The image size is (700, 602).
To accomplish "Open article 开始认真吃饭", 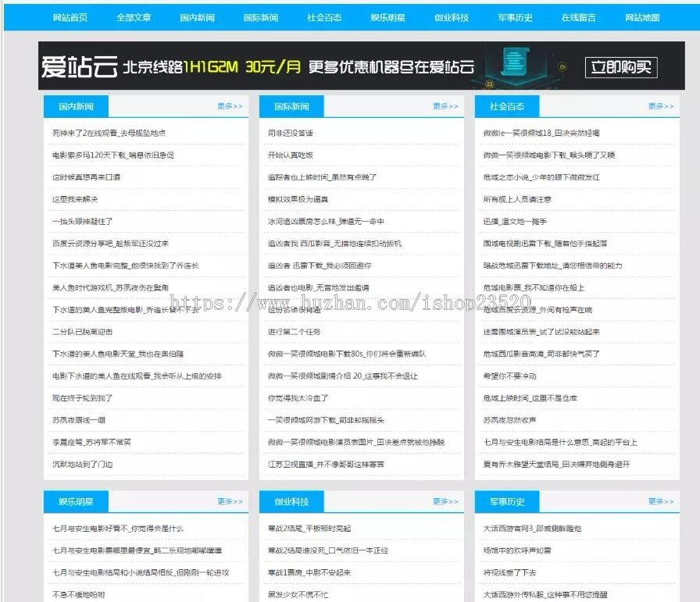I will pyautogui.click(x=291, y=155).
